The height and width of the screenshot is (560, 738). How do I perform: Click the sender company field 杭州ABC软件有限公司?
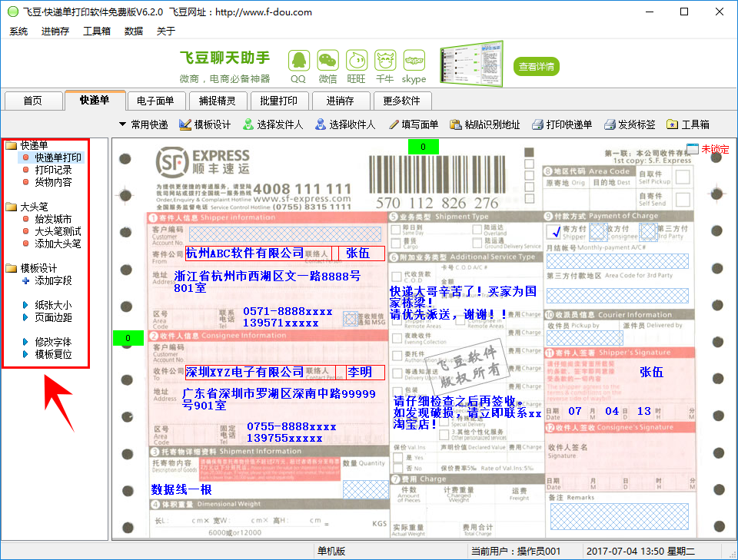244,253
